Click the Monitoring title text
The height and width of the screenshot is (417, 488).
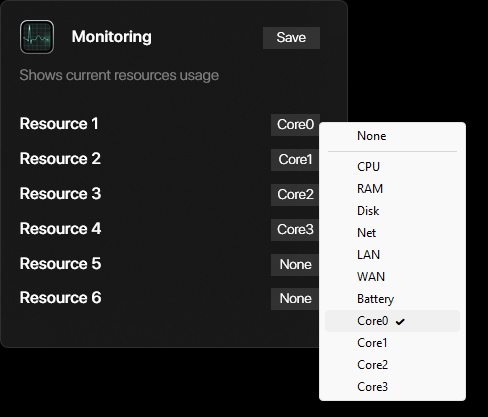(x=112, y=37)
